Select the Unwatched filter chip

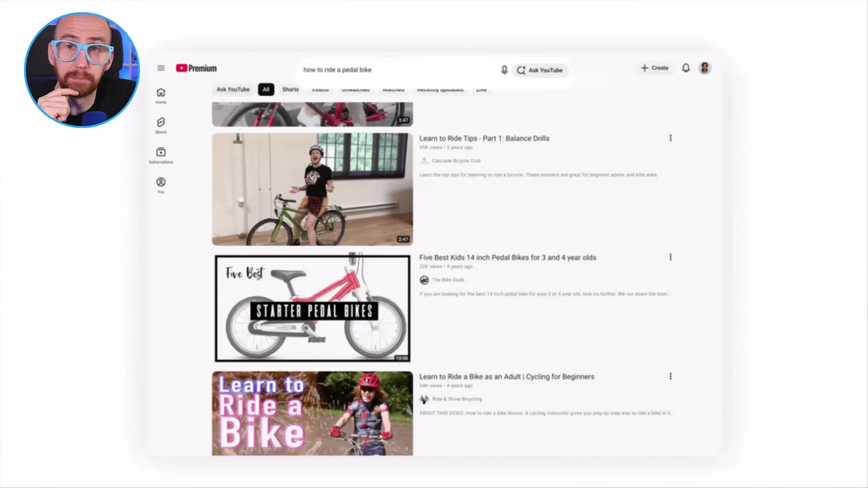tap(355, 89)
